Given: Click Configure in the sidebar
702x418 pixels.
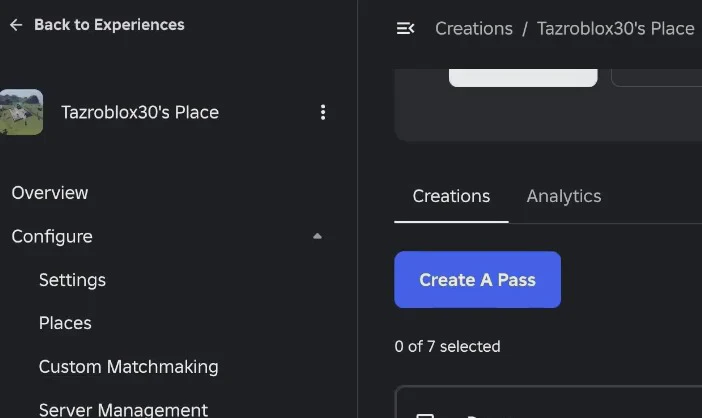Looking at the screenshot, I should (x=52, y=236).
